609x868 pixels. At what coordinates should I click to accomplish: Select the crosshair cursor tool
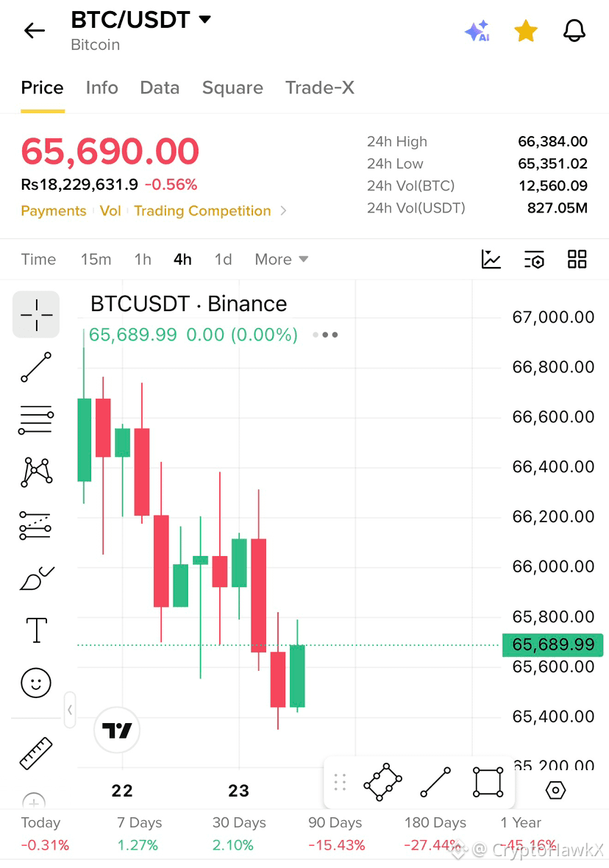point(36,314)
